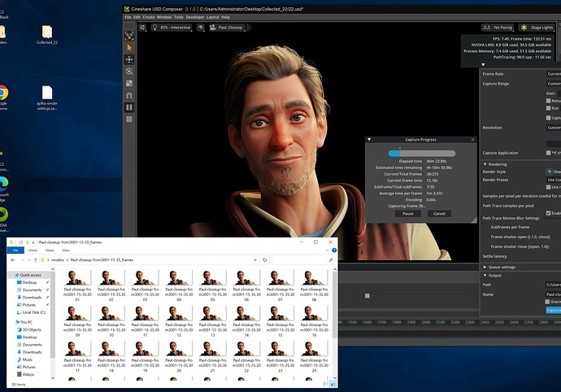This screenshot has height=392, width=561.
Task: Toggle the checkbox under Render Preset
Action: pyautogui.click(x=550, y=188)
